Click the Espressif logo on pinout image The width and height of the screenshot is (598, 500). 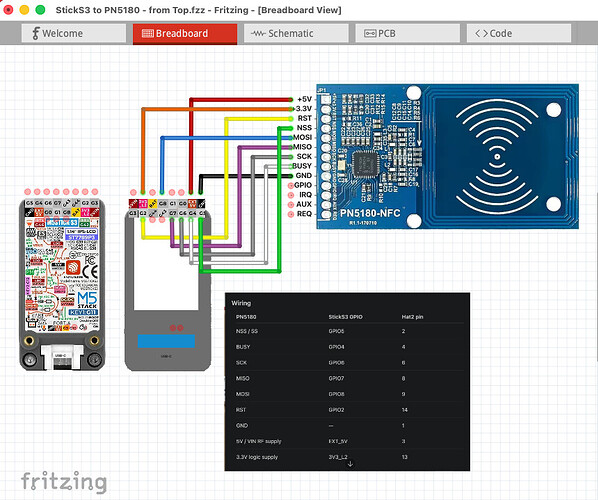click(x=73, y=268)
